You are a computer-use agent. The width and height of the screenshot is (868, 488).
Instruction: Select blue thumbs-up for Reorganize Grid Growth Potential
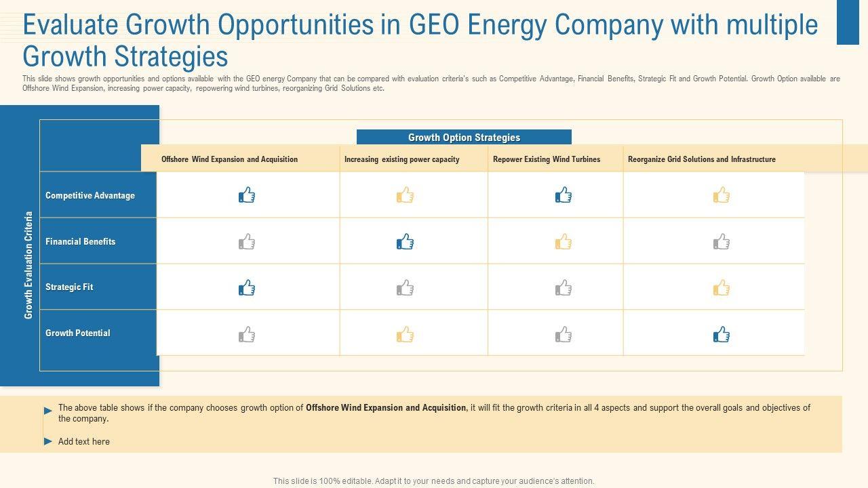pyautogui.click(x=722, y=334)
